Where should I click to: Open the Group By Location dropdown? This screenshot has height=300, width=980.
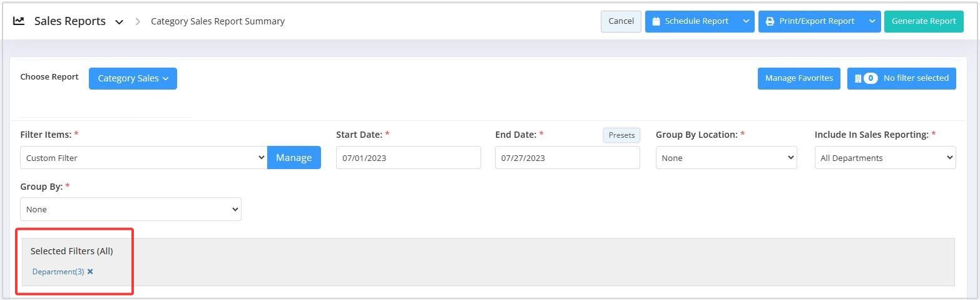pos(726,158)
